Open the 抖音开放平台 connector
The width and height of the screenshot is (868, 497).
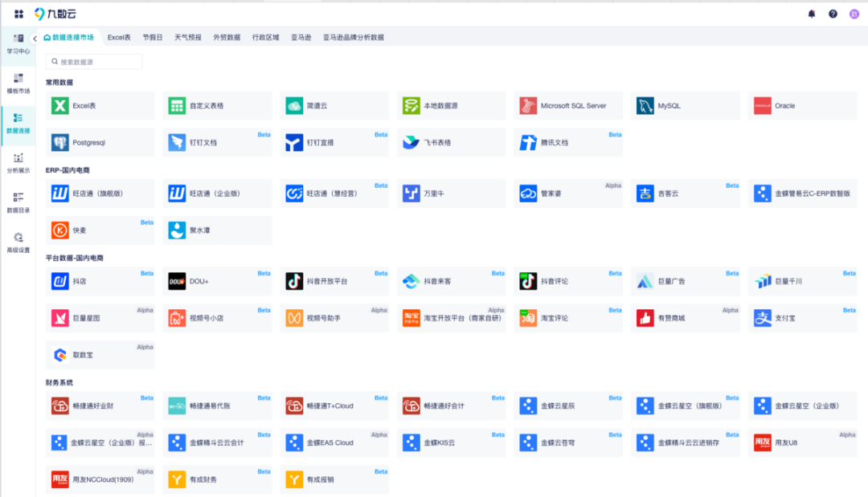tap(334, 281)
